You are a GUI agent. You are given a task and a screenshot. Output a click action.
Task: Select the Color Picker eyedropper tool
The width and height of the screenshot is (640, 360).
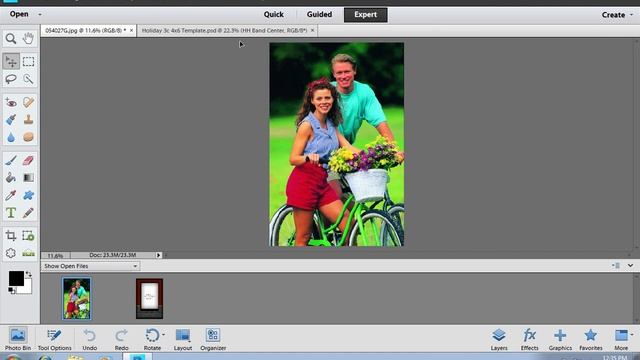coord(11,195)
